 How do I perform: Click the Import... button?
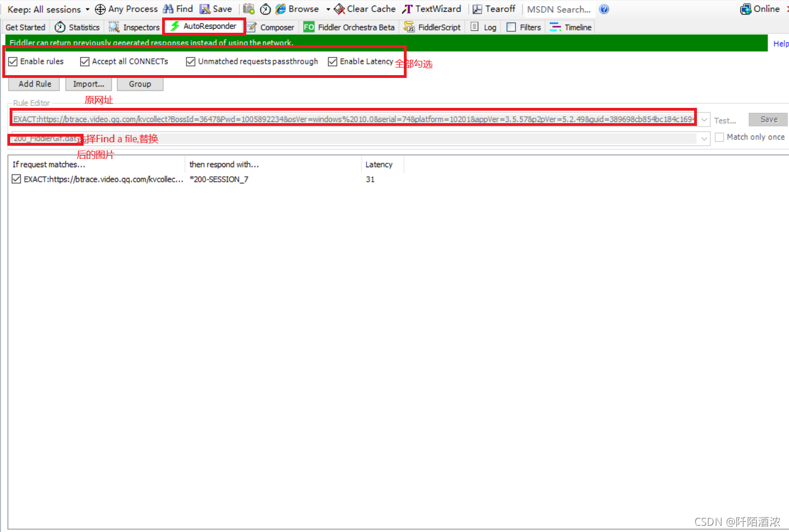click(x=89, y=84)
